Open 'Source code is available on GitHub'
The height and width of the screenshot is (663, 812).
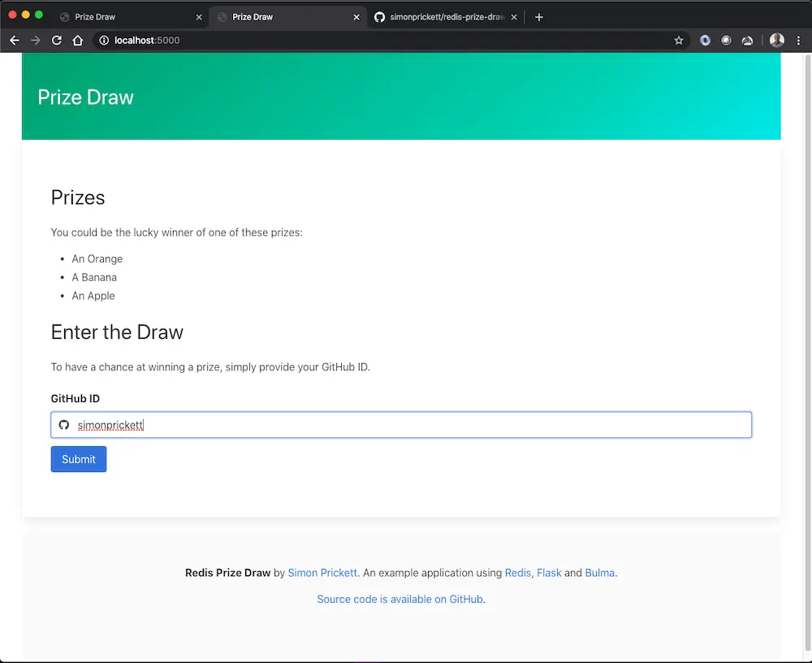(400, 600)
